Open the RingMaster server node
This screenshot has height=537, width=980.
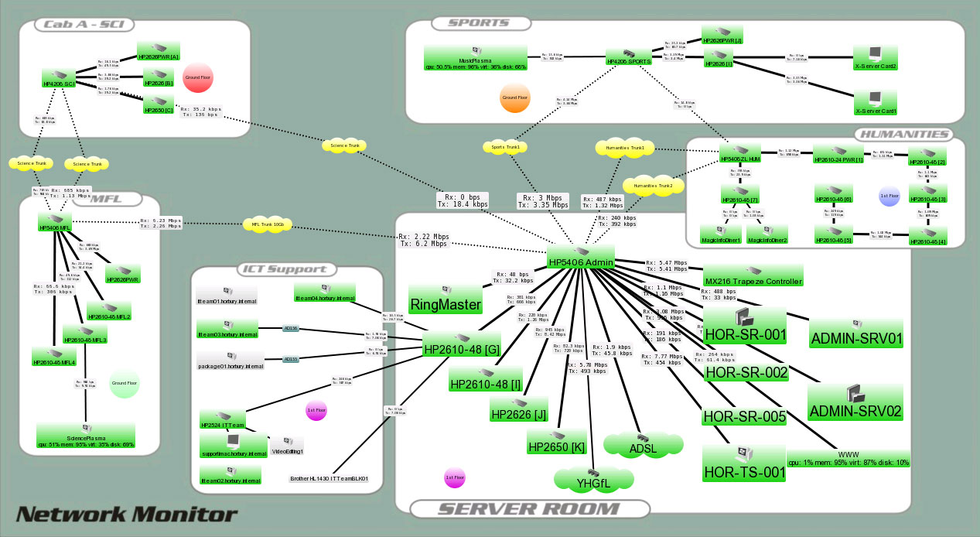pos(446,299)
